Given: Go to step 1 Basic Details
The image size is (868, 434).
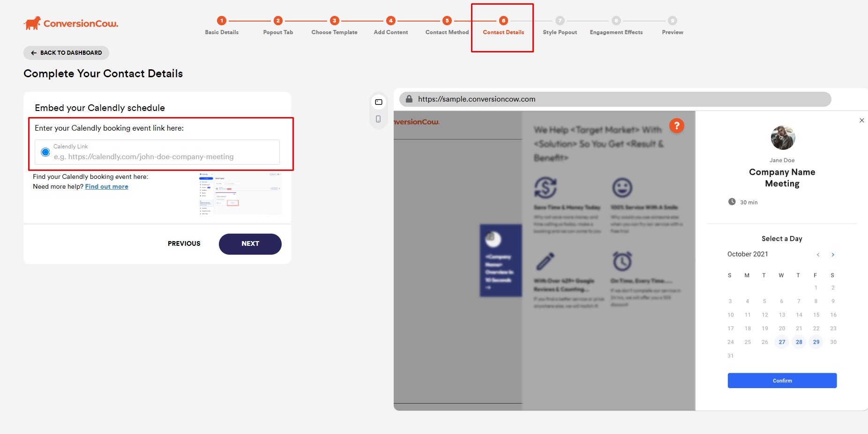Looking at the screenshot, I should (222, 26).
